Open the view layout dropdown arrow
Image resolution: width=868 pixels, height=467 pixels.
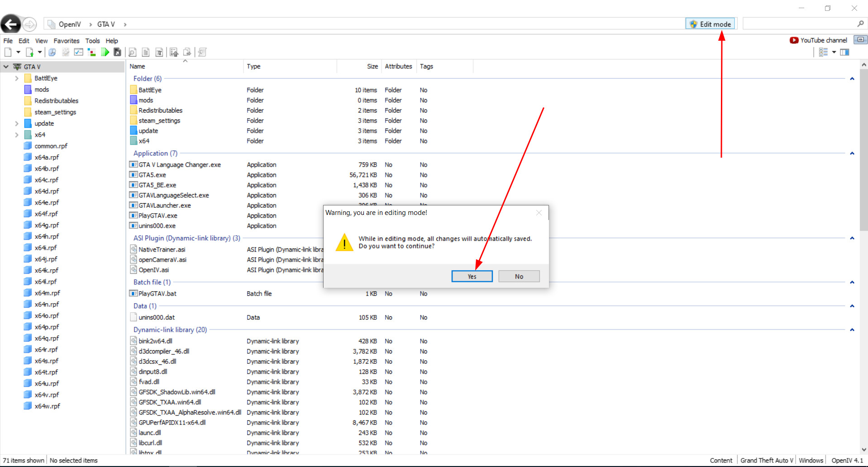[834, 52]
